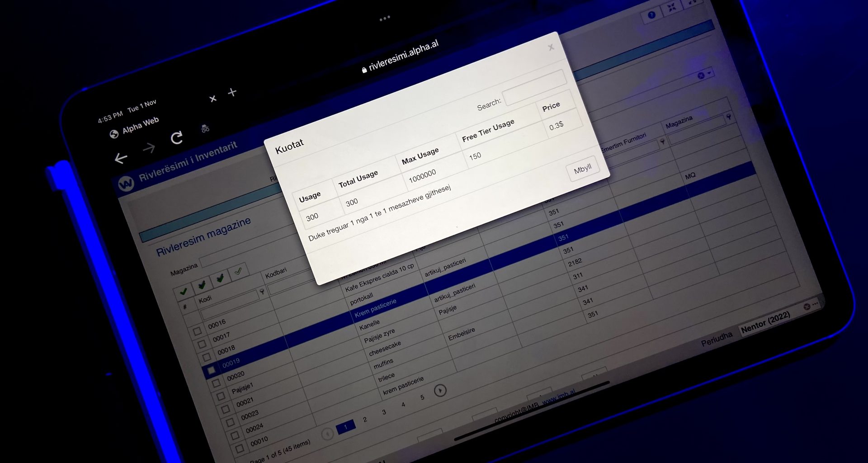Reload the page with the refresh icon
This screenshot has width=868, height=463.
pyautogui.click(x=176, y=137)
